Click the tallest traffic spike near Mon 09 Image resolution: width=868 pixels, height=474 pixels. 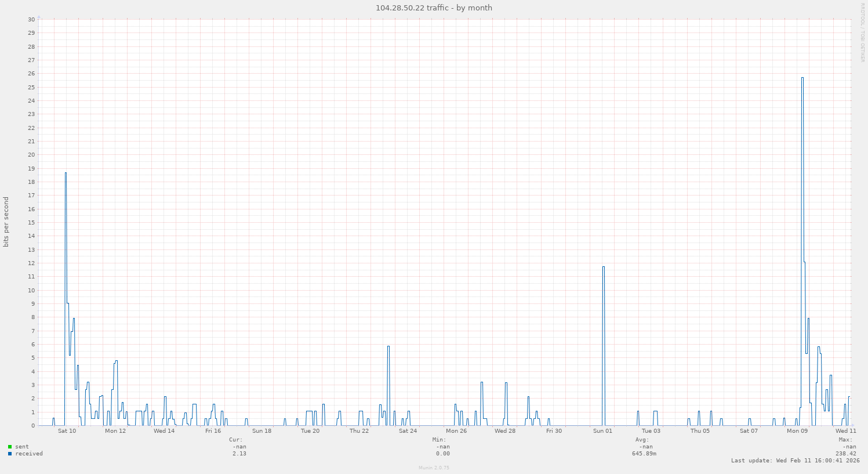coord(802,78)
